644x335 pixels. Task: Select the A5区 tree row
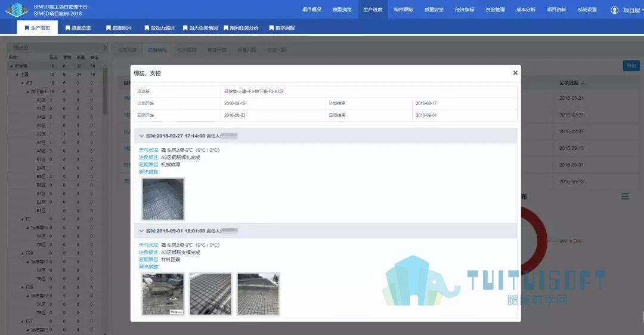[x=55, y=125]
